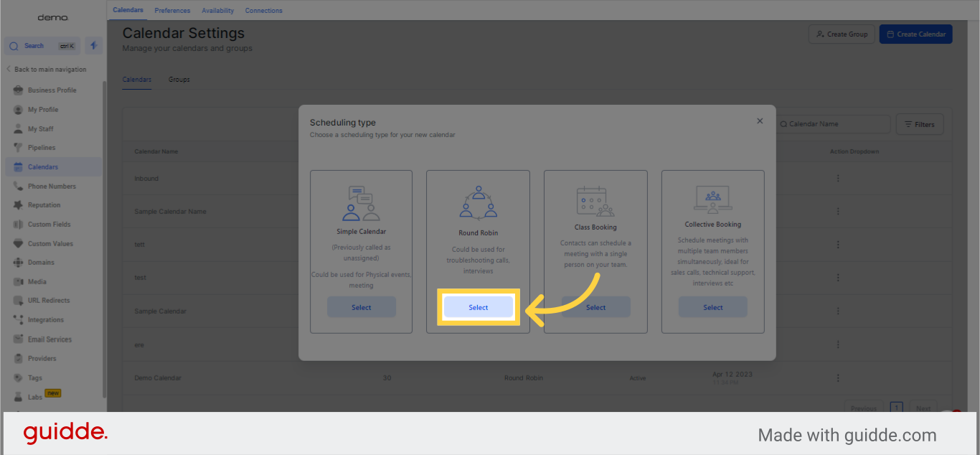Image resolution: width=980 pixels, height=455 pixels.
Task: Select the Simple Calendar scheduling type
Action: 362,307
